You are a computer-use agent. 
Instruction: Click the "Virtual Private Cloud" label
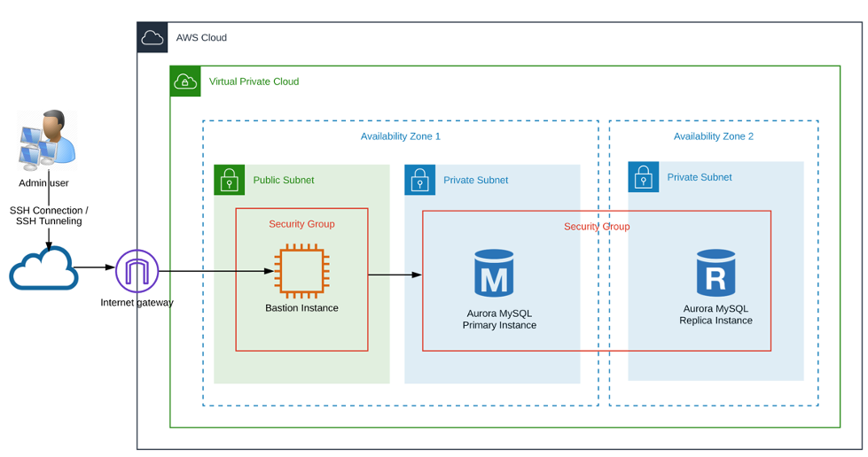coord(254,81)
